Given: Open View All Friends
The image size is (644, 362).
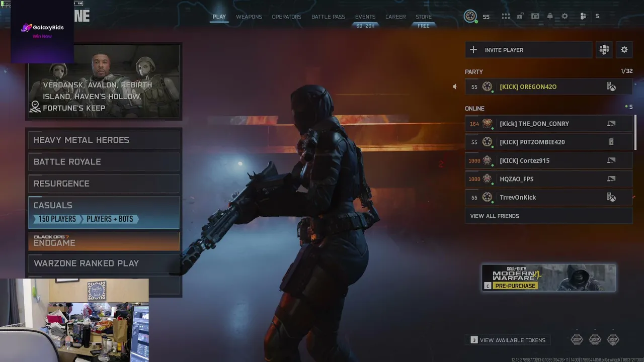Looking at the screenshot, I should pos(548,216).
